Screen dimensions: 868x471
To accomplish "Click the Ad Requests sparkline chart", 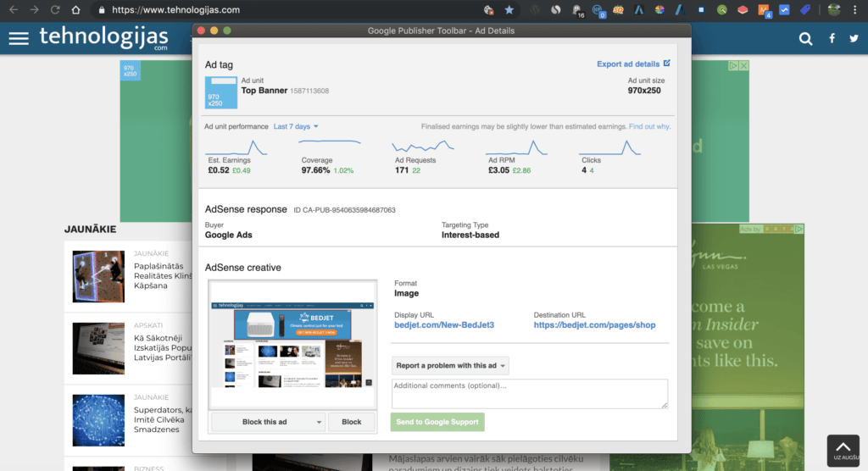I will click(x=423, y=147).
